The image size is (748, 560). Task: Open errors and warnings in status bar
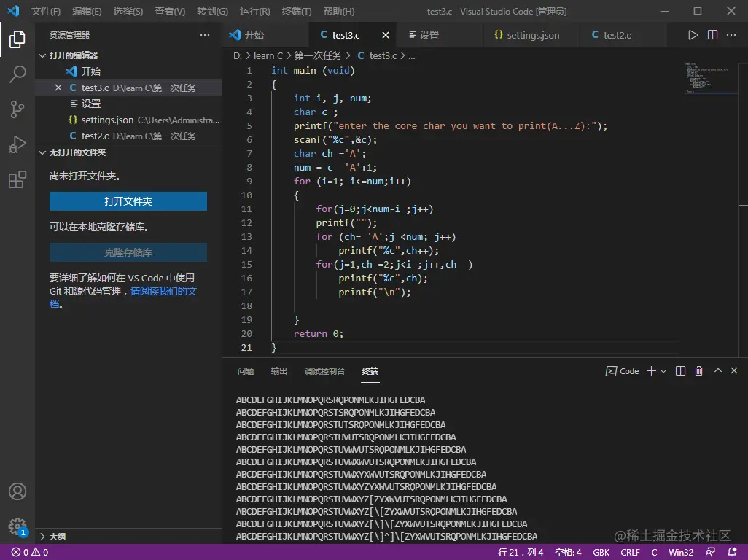point(30,553)
